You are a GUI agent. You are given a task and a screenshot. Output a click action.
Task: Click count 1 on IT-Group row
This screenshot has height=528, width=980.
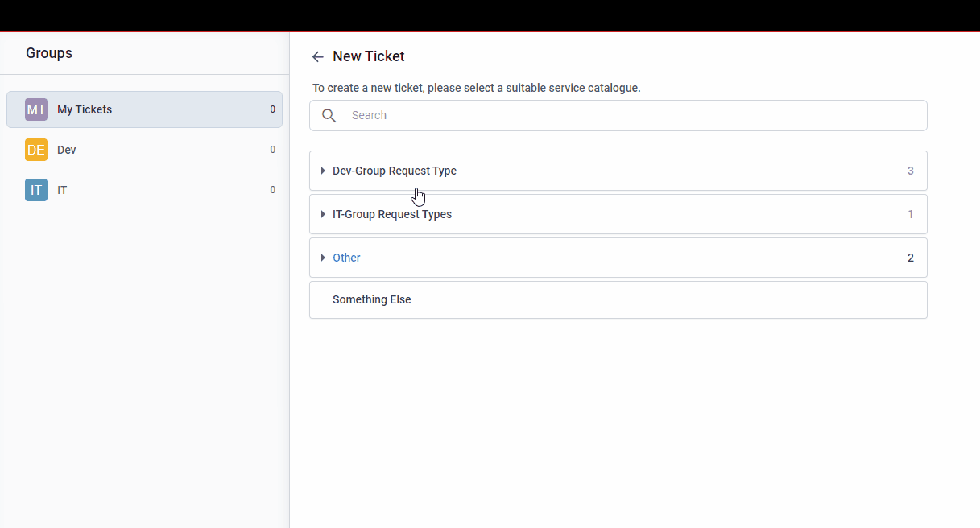tap(911, 214)
